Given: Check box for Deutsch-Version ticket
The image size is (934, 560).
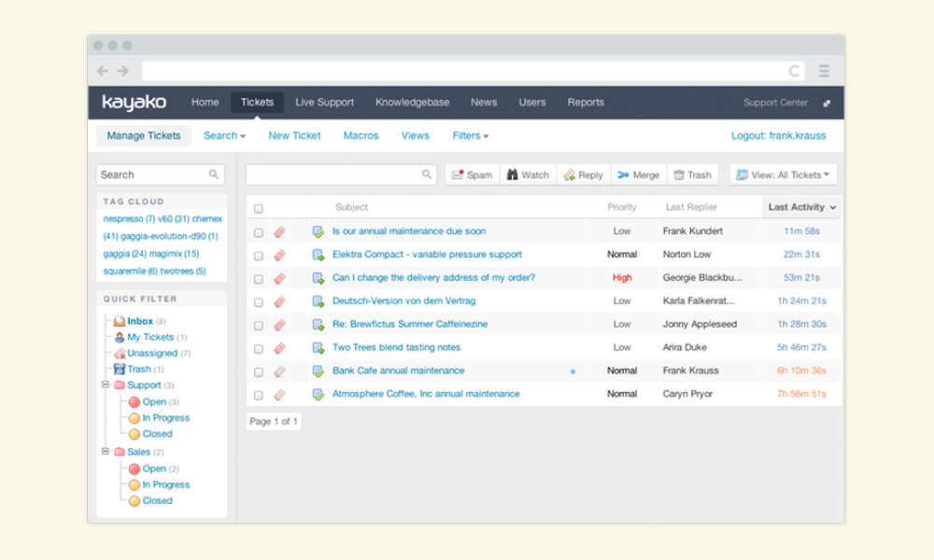Looking at the screenshot, I should pos(259,301).
